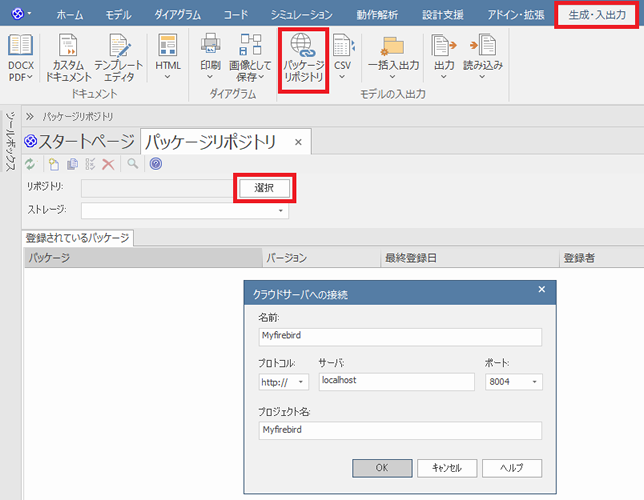Viewport: 644px width, 500px height.
Task: Expand the DOCX PDF dropdown arrow
Action: tap(30, 77)
